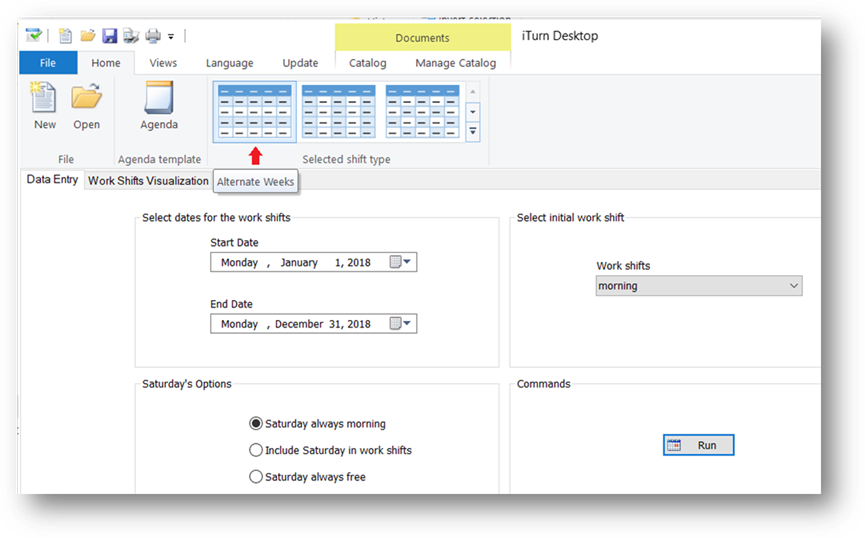865x538 pixels.
Task: Select the third shift type thumbnail
Action: 422,111
